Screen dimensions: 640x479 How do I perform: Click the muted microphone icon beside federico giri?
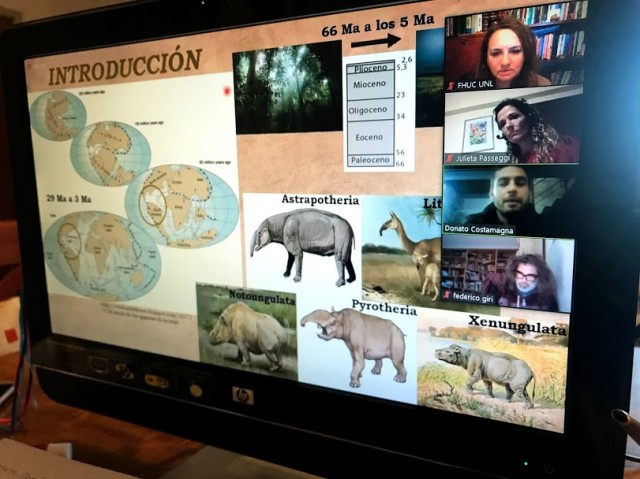(446, 295)
